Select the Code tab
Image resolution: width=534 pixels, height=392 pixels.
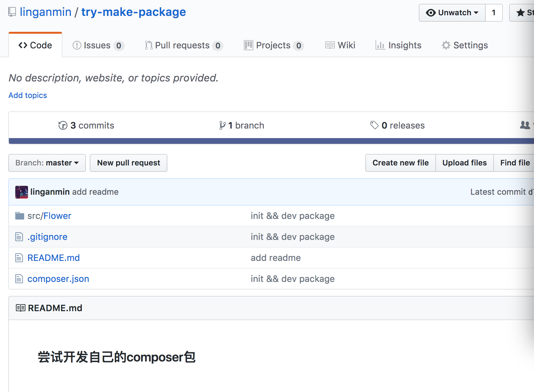35,45
